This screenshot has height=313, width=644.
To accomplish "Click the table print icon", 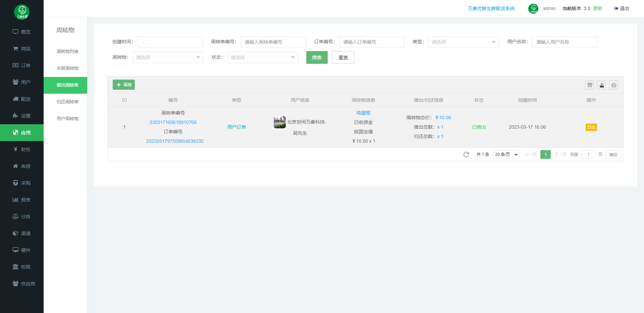I will (613, 85).
